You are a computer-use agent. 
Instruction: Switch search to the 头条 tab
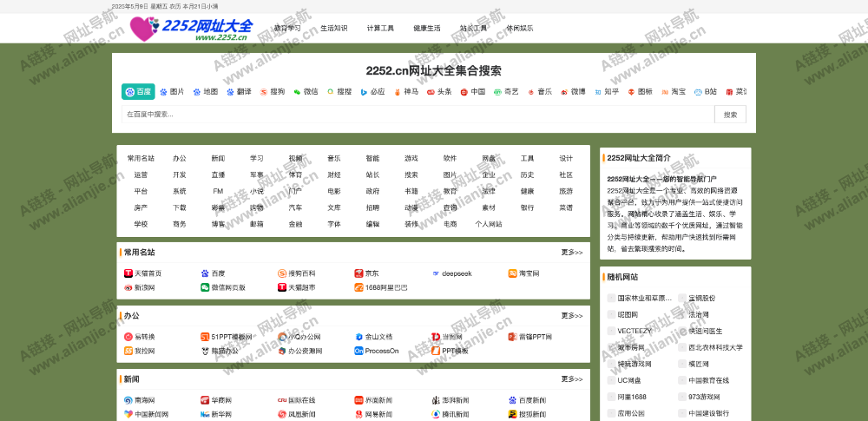440,92
